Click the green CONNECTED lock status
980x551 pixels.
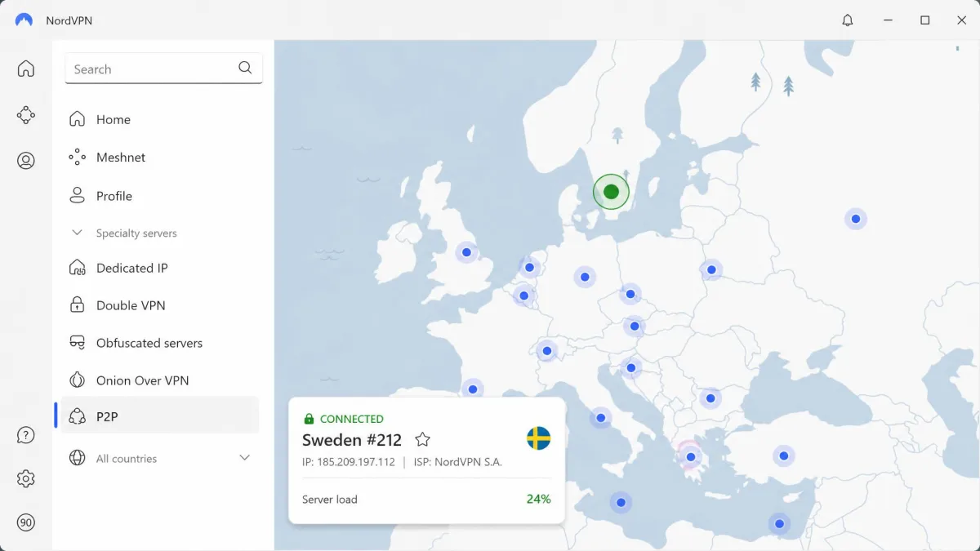point(343,419)
